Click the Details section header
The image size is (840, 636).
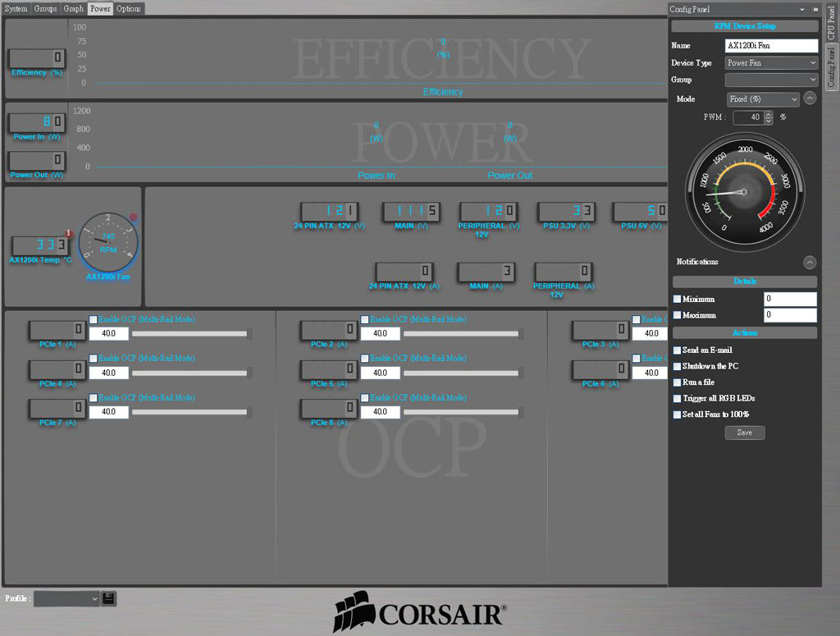click(x=745, y=281)
